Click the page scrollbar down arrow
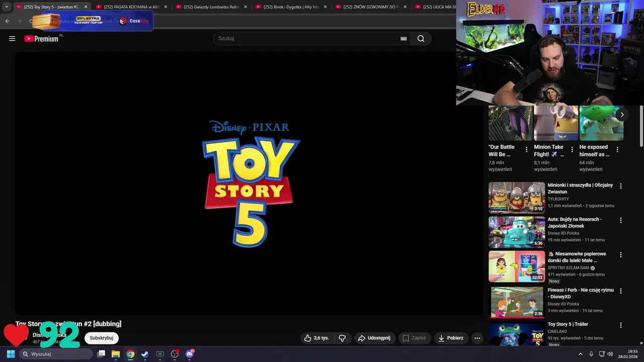 coord(641,343)
